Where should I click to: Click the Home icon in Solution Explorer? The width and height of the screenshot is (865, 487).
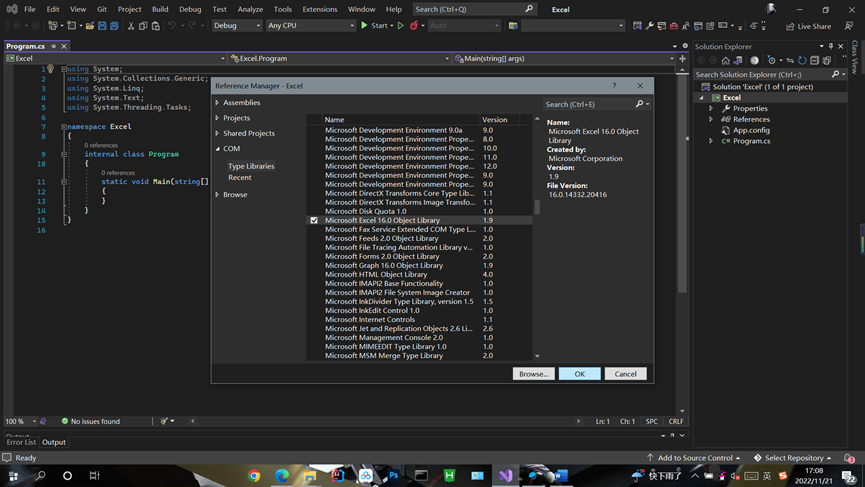725,60
